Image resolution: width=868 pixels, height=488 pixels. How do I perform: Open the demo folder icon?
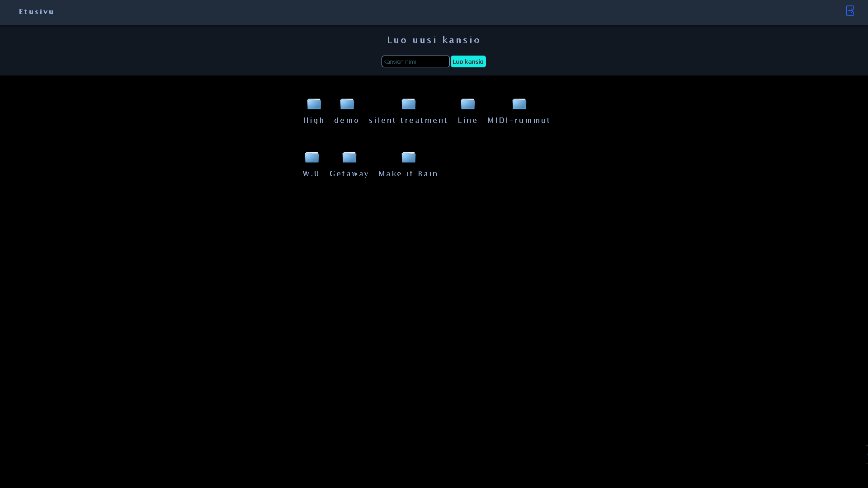(x=347, y=104)
